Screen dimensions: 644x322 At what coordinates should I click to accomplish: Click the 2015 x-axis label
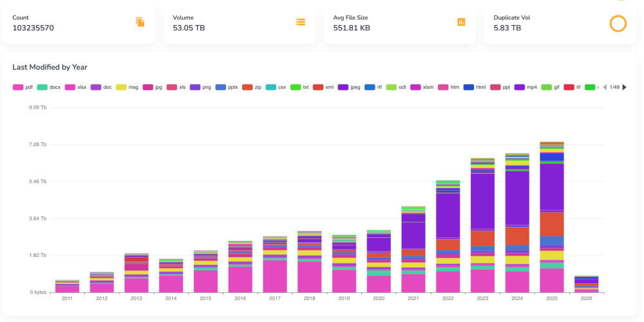click(205, 299)
